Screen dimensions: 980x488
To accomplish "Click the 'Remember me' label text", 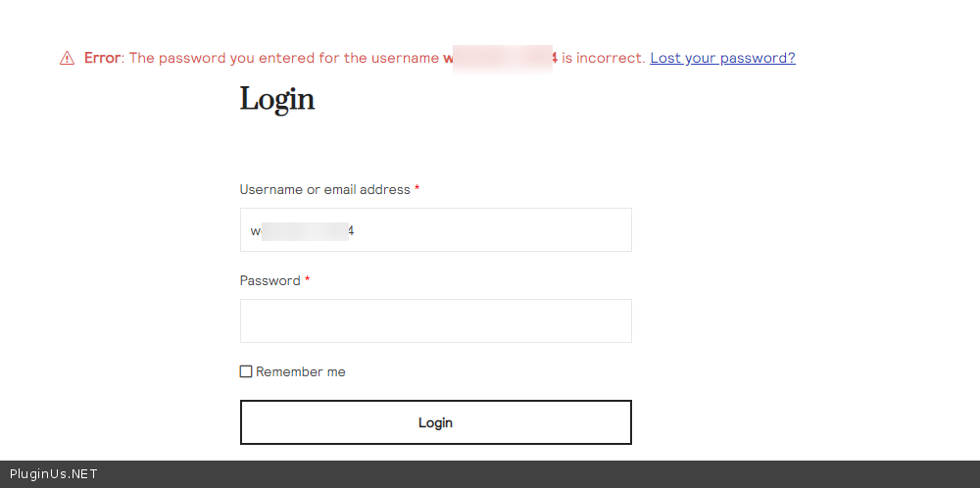I will click(301, 372).
